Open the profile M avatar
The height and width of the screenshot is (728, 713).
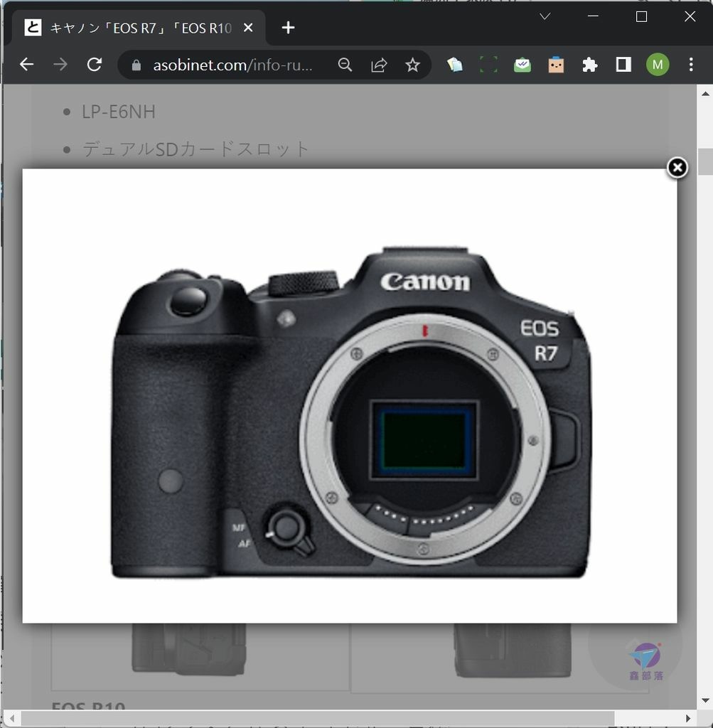[658, 65]
